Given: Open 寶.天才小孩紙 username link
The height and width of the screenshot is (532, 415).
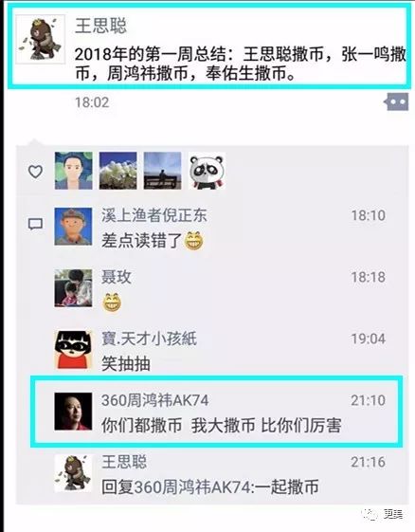Looking at the screenshot, I should tap(149, 339).
